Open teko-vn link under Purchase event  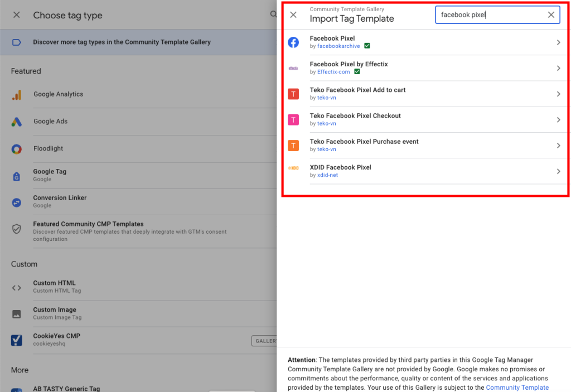[x=326, y=149]
